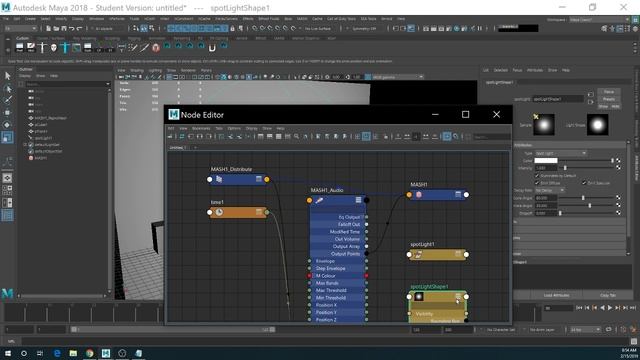This screenshot has height=360, width=640.
Task: Select the Custom shelf tab
Action: [22, 38]
